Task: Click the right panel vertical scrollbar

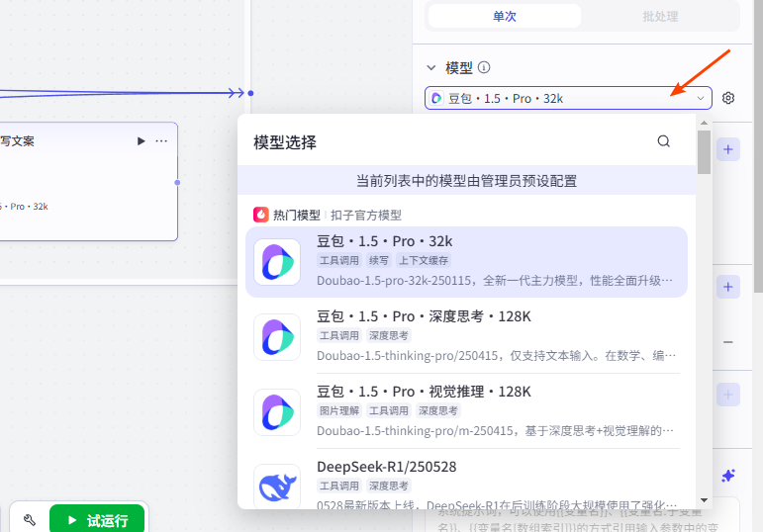Action: point(758,146)
